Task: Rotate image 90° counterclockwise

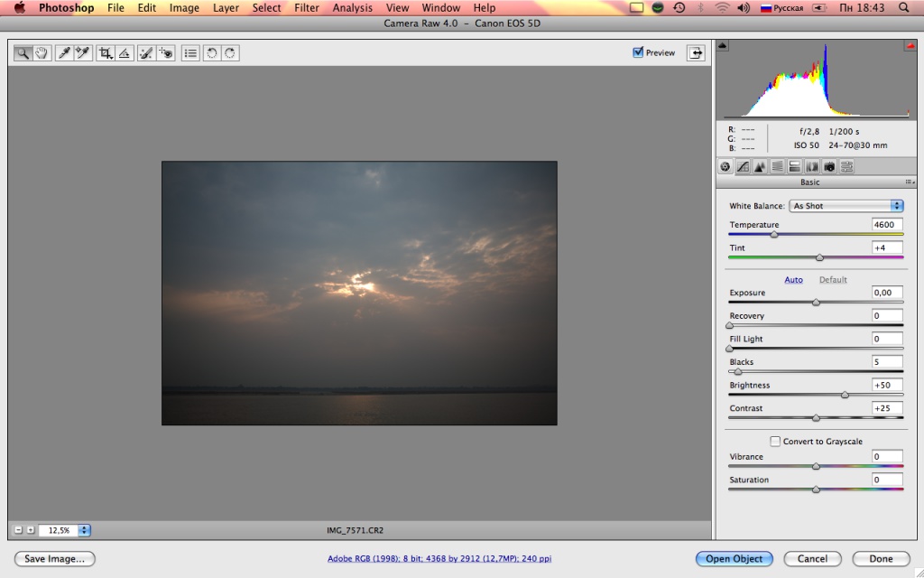Action: click(x=211, y=53)
